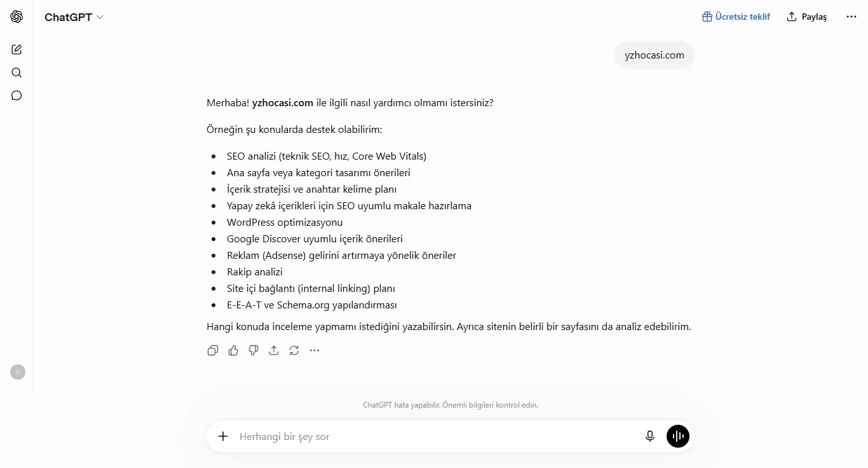Open the top-right three-dot options menu

(x=851, y=17)
